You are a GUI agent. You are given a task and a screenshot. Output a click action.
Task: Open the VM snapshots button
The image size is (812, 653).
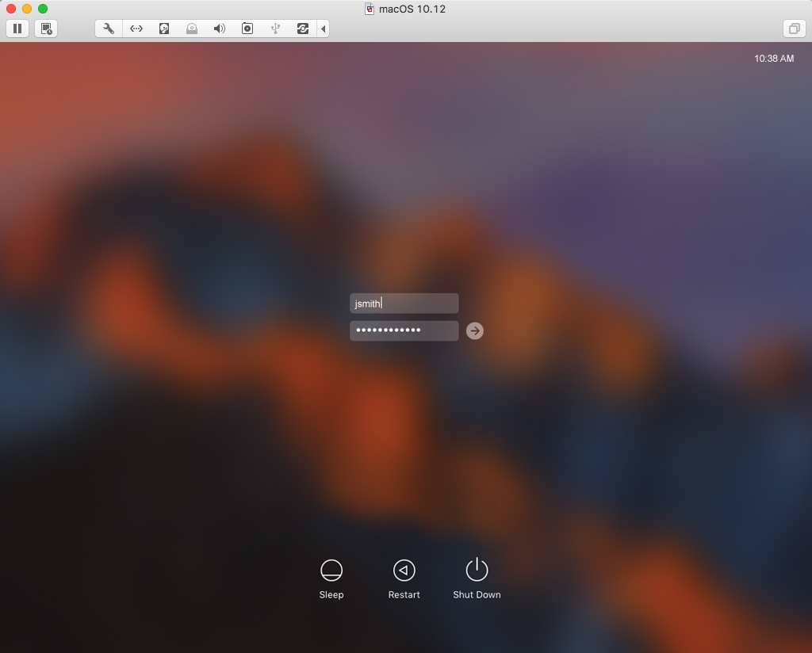point(47,29)
